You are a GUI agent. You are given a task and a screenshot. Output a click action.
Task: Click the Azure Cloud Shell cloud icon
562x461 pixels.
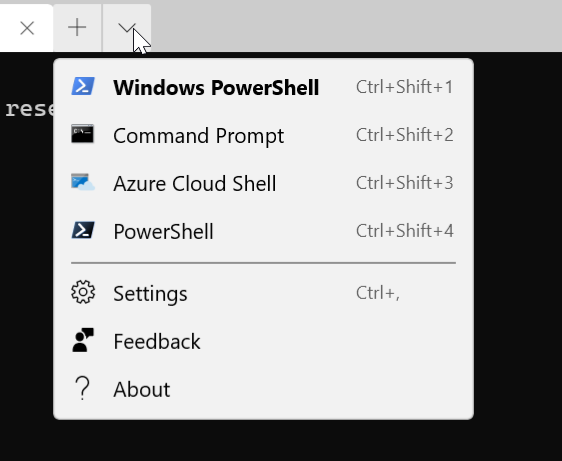83,182
